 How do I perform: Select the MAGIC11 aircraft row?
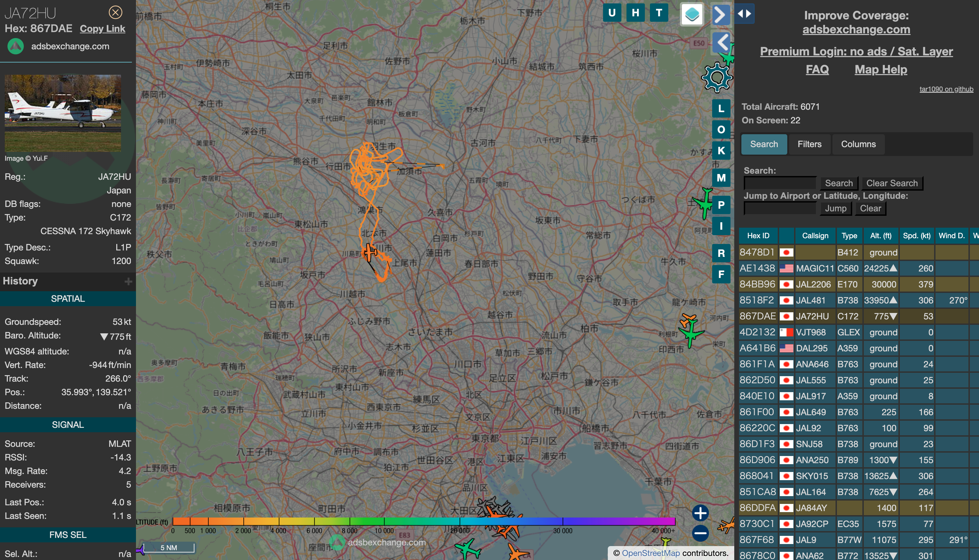coord(859,268)
